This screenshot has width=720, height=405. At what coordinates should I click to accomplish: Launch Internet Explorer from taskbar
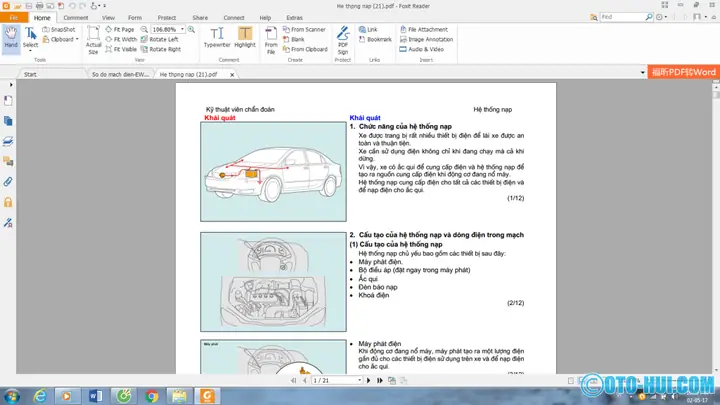40,396
